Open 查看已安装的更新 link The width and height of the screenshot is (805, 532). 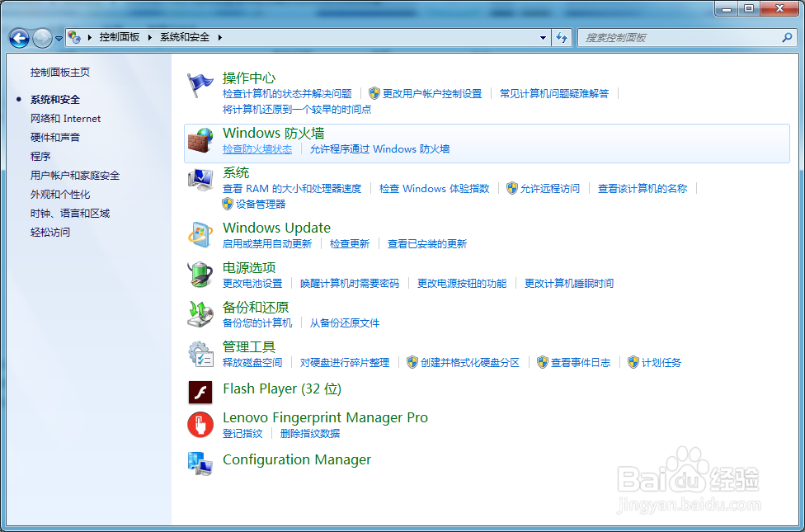427,244
